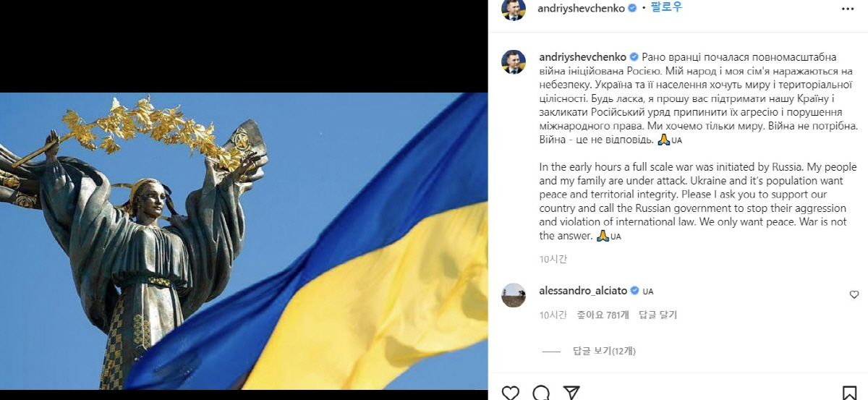Save the post with the bookmark icon
The width and height of the screenshot is (868, 400).
[x=849, y=393]
